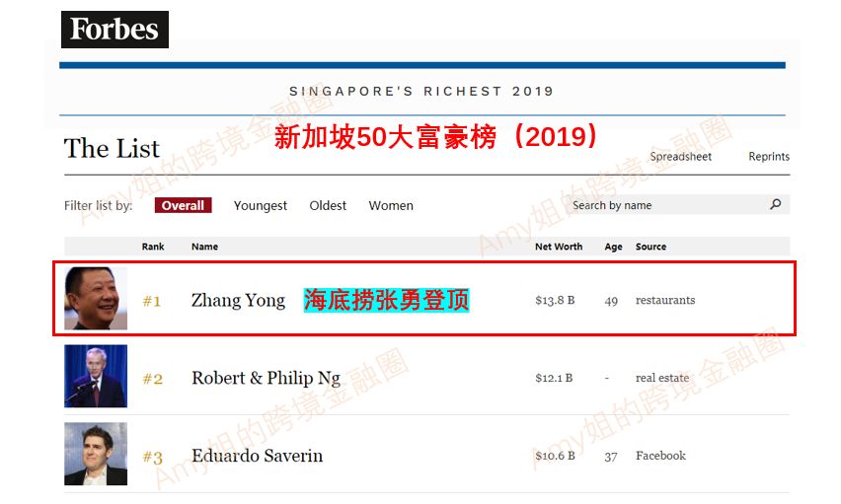Click the age 49 cell
841x504 pixels.
pos(611,301)
